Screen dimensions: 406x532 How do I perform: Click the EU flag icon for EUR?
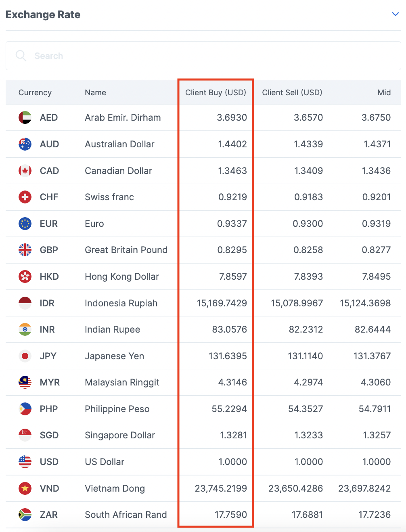click(25, 224)
